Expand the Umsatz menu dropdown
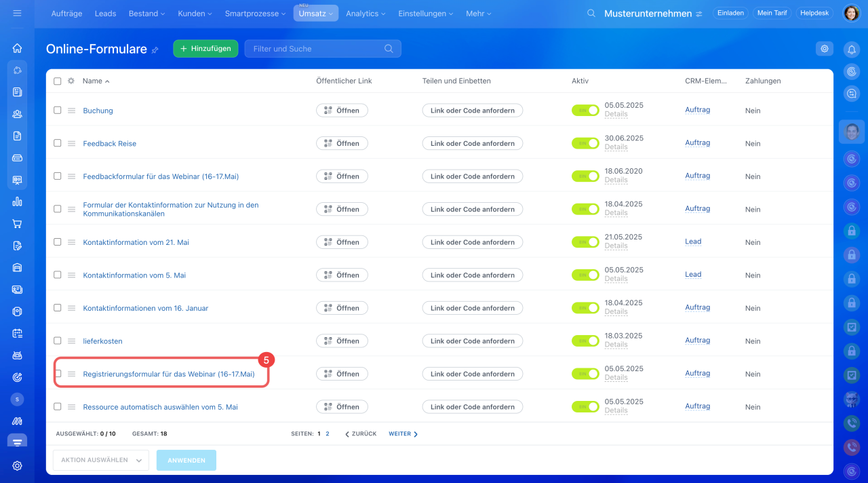 tap(316, 14)
